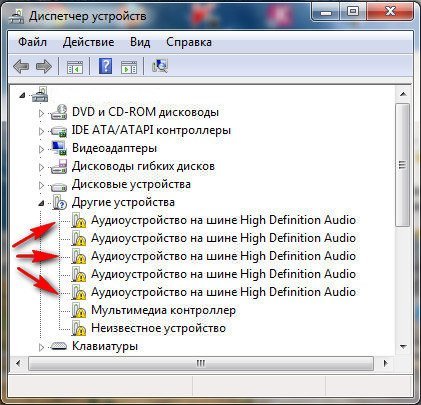Select Неизвестное устройство in the tree
The width and height of the screenshot is (421, 405).
158,328
